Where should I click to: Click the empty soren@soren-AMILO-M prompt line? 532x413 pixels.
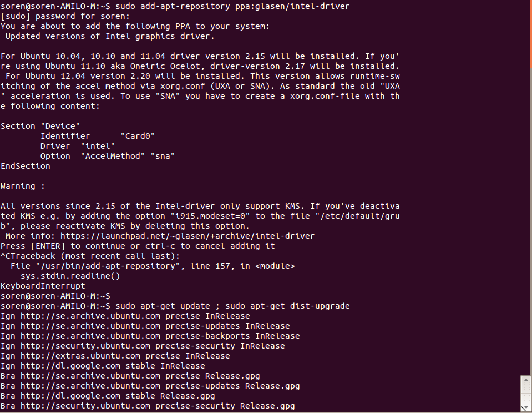point(55,296)
